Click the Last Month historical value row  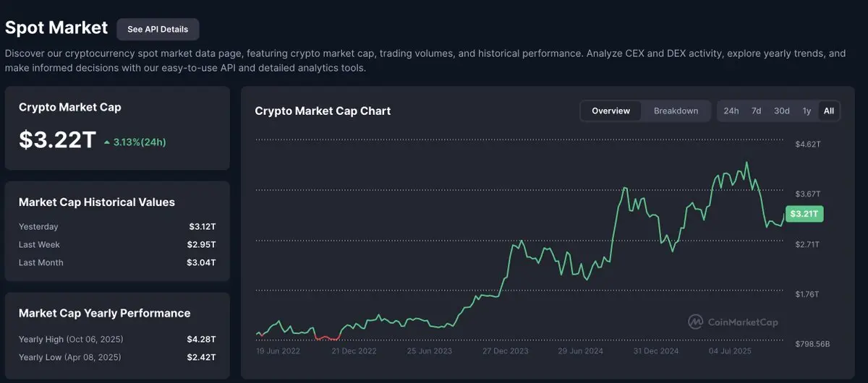(117, 262)
